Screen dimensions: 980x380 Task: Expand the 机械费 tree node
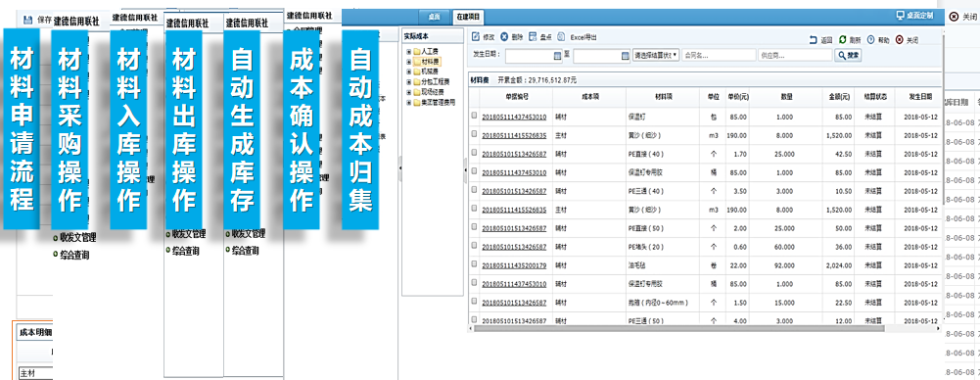tap(409, 71)
